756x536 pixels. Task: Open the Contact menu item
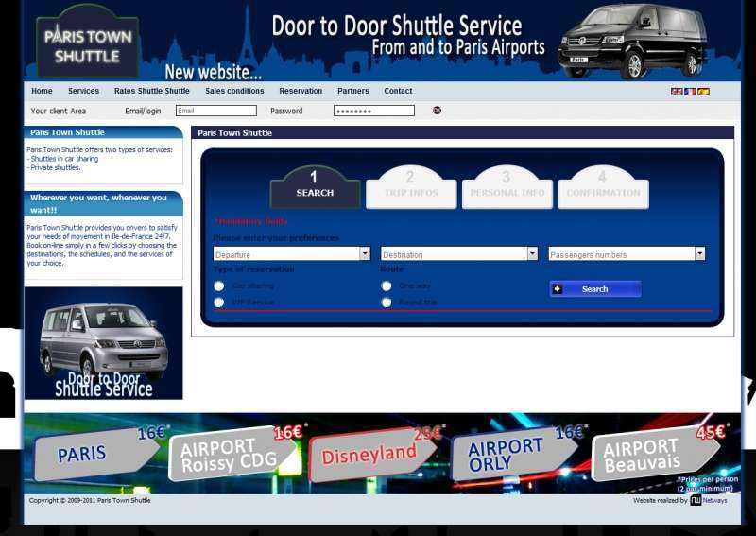click(398, 91)
